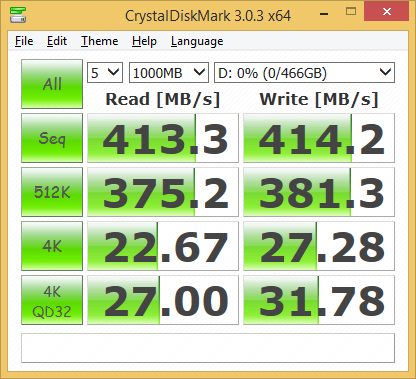Click the CrystalDiskMark app icon in title bar
Viewport: 416px width, 379px height.
click(x=18, y=15)
